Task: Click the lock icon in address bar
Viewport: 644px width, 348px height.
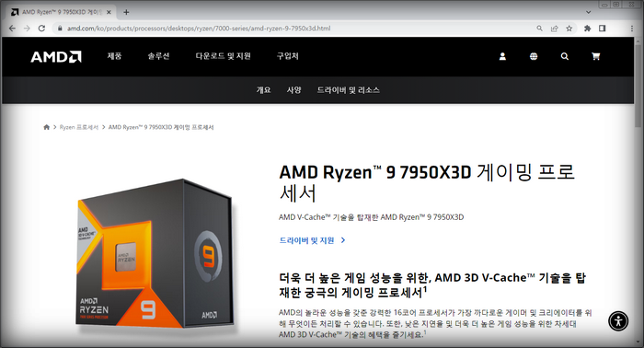Action: pyautogui.click(x=60, y=29)
